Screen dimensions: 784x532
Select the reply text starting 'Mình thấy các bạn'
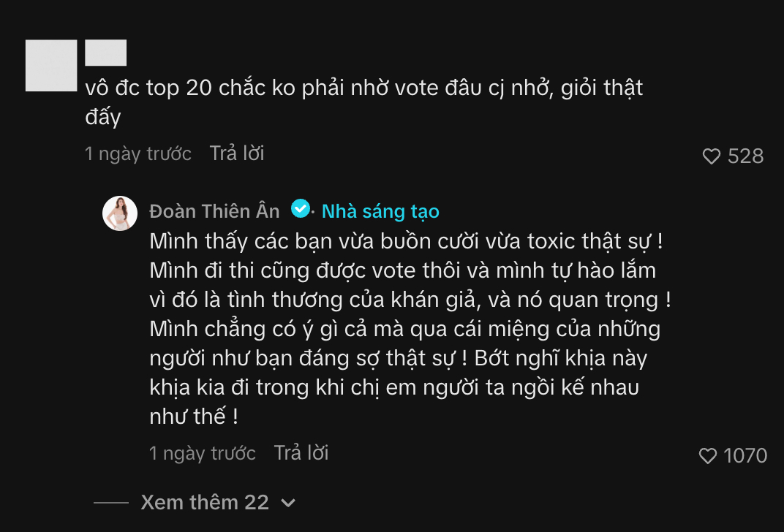[410, 329]
